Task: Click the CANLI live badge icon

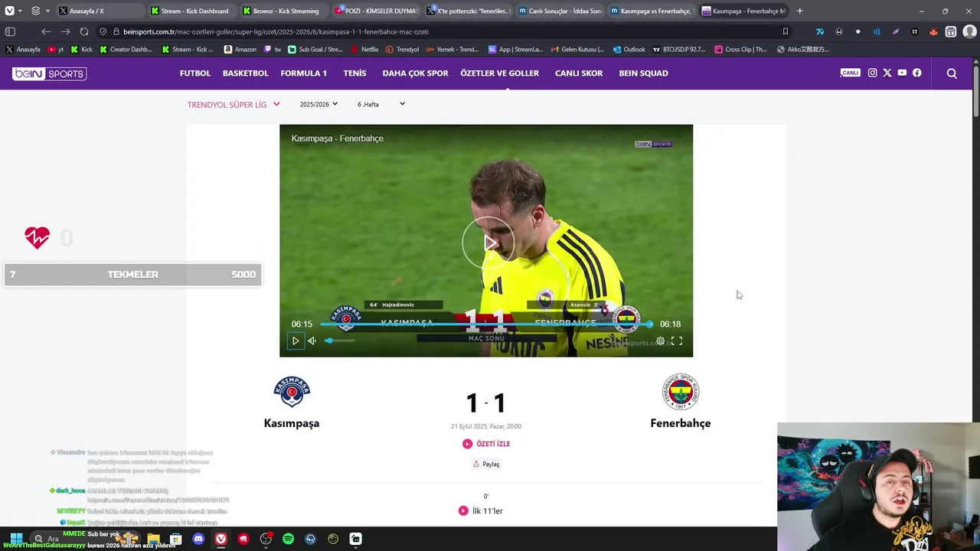Action: (850, 73)
